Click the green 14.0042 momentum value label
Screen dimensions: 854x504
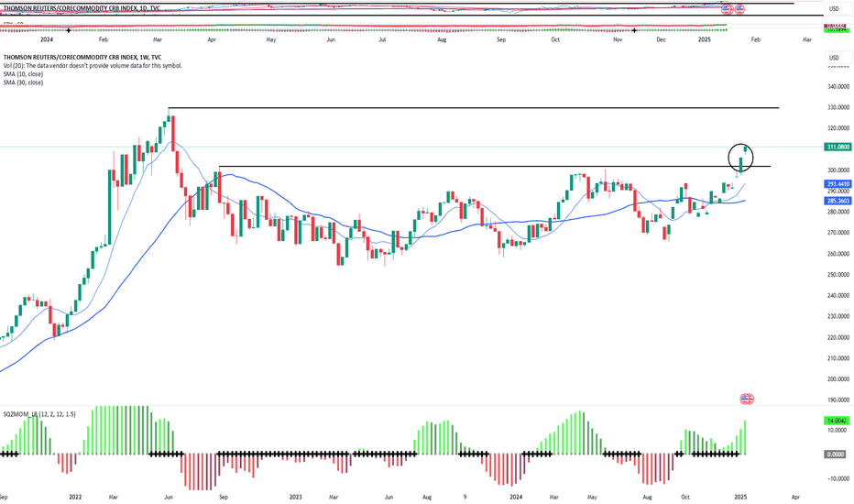point(838,421)
